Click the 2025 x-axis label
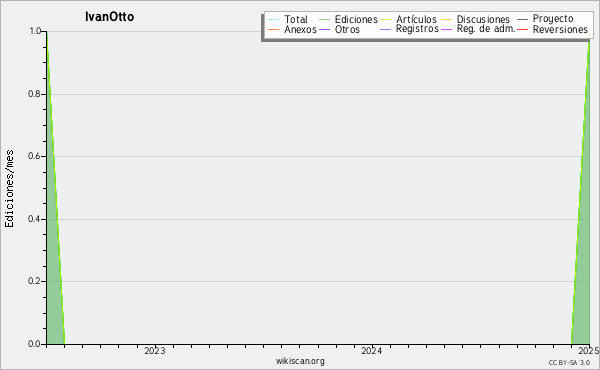600x370 pixels. pos(589,351)
